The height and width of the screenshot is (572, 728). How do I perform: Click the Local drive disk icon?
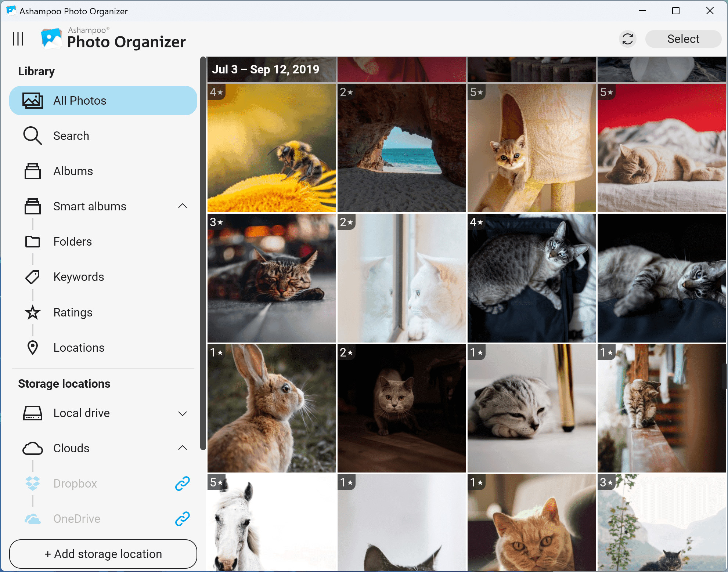pos(33,413)
